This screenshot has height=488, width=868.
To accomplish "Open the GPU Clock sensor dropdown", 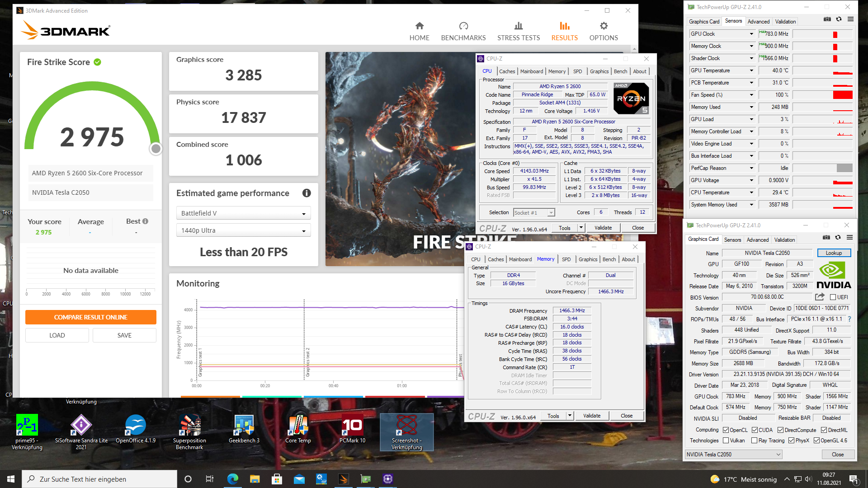I will tap(751, 34).
